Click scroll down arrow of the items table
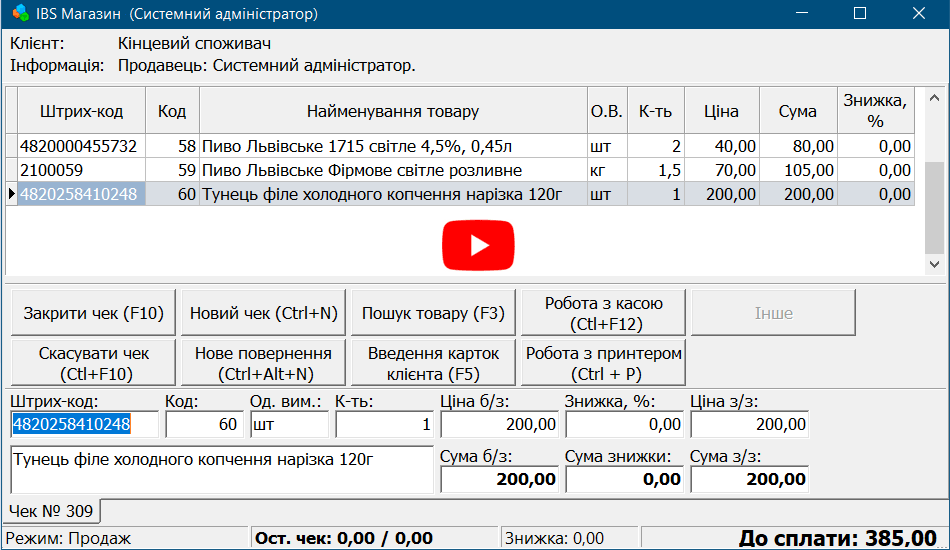 click(934, 264)
